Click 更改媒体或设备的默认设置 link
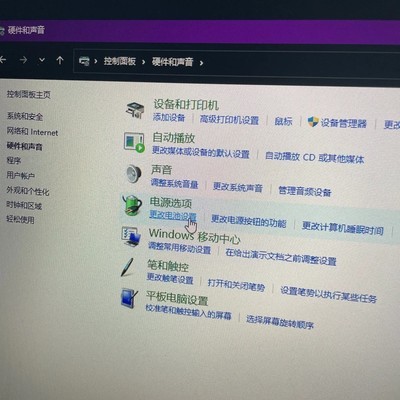400x400 pixels. point(201,152)
